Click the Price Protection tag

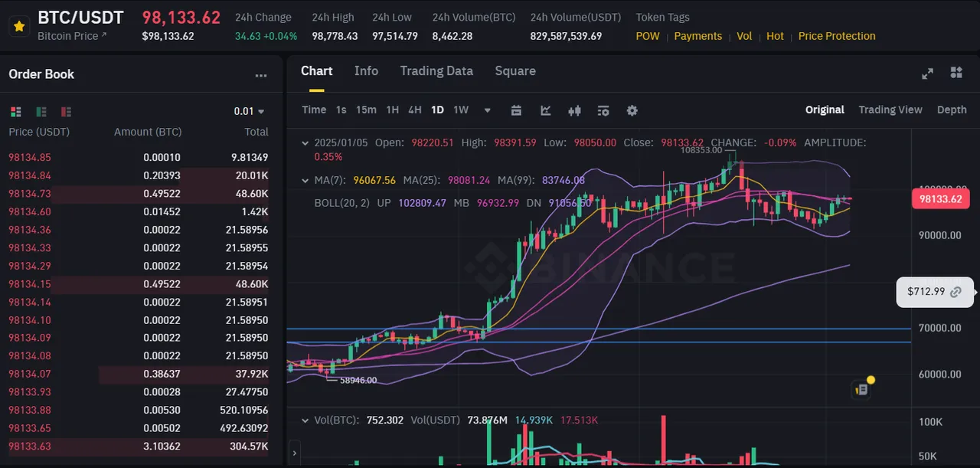point(837,36)
